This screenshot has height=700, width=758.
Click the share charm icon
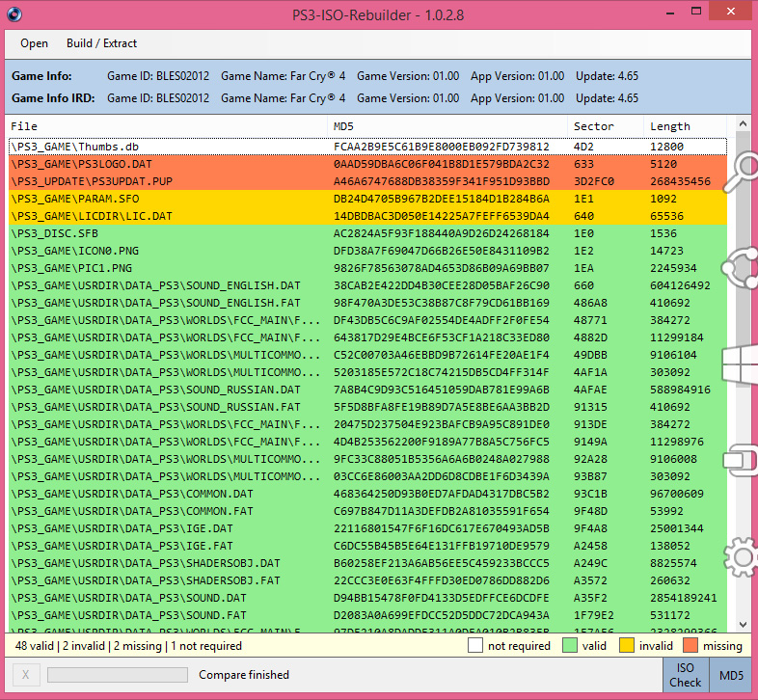[x=742, y=268]
